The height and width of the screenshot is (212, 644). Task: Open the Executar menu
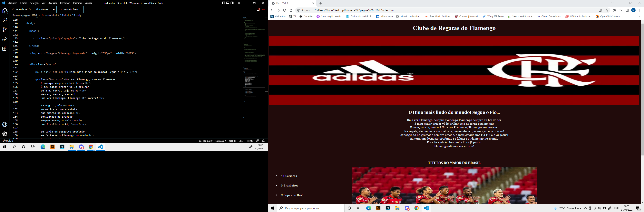(65, 3)
